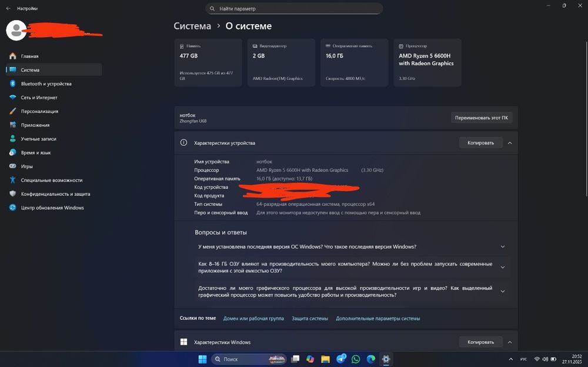Open Защита системы link
This screenshot has height=367, width=588.
tap(310, 319)
